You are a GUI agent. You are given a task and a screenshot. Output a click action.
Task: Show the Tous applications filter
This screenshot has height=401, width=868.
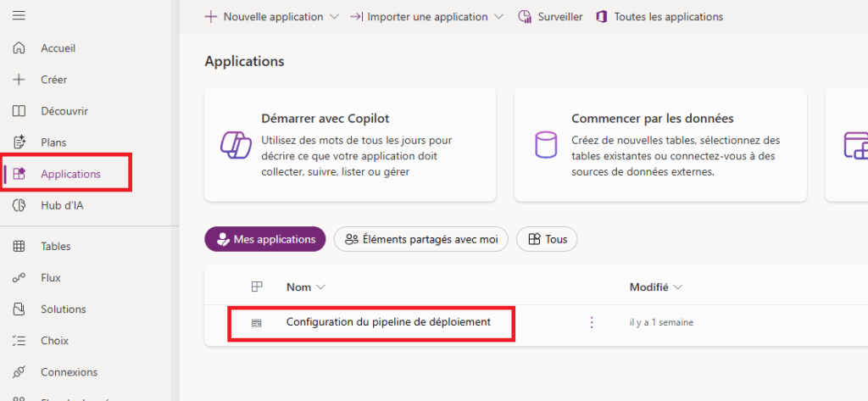pos(547,239)
